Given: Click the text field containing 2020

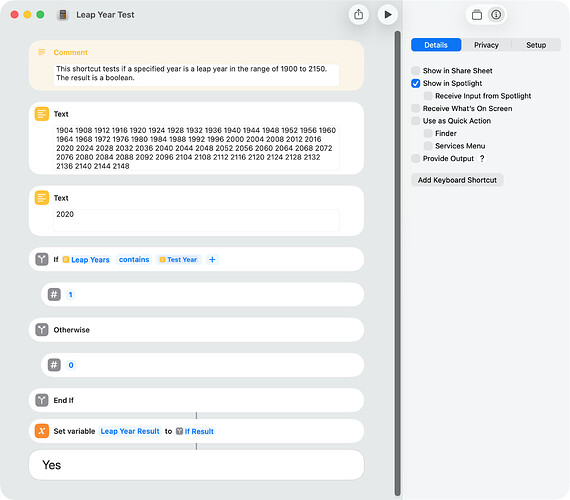Looking at the screenshot, I should pyautogui.click(x=196, y=220).
